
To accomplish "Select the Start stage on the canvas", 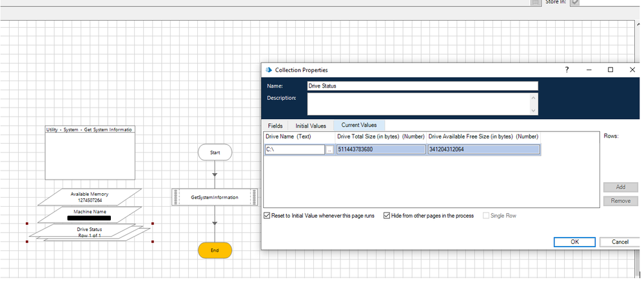I will tap(215, 152).
